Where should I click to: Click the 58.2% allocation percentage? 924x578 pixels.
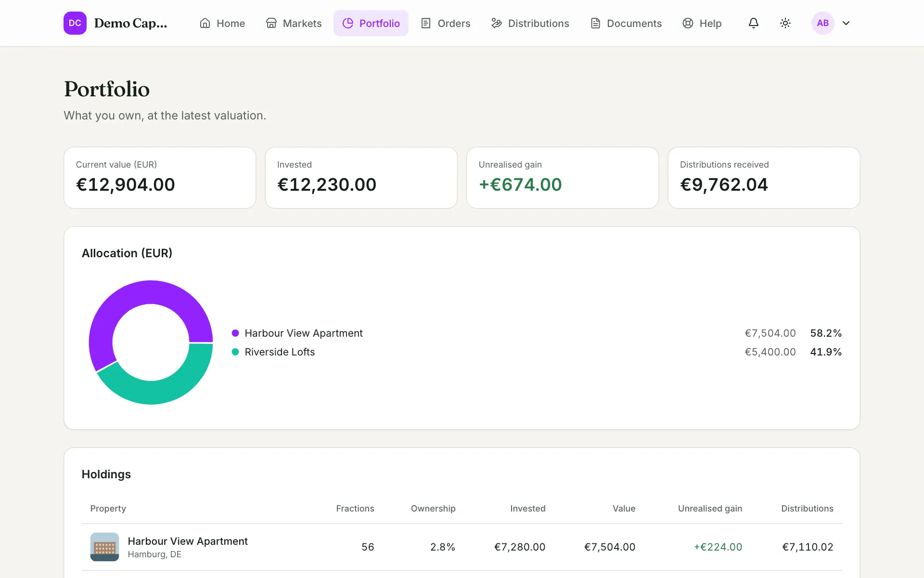click(x=826, y=333)
